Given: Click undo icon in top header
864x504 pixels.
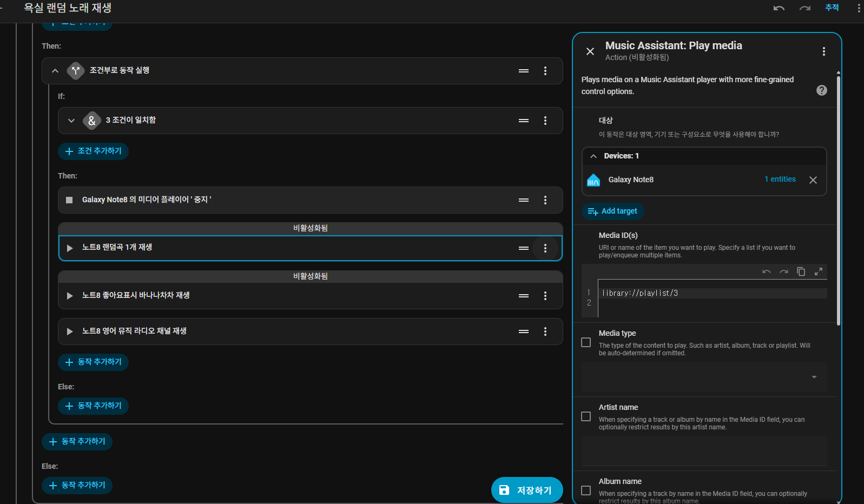Looking at the screenshot, I should tap(779, 8).
